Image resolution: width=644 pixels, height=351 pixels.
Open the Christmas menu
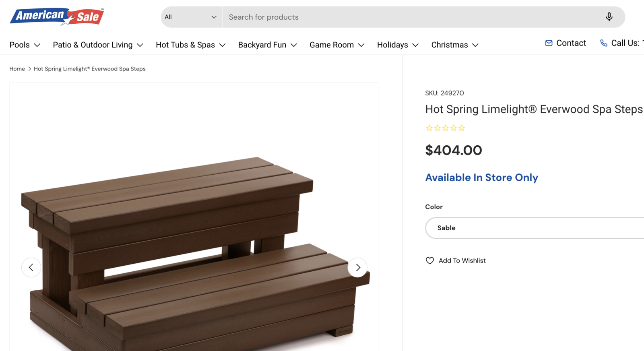click(454, 45)
